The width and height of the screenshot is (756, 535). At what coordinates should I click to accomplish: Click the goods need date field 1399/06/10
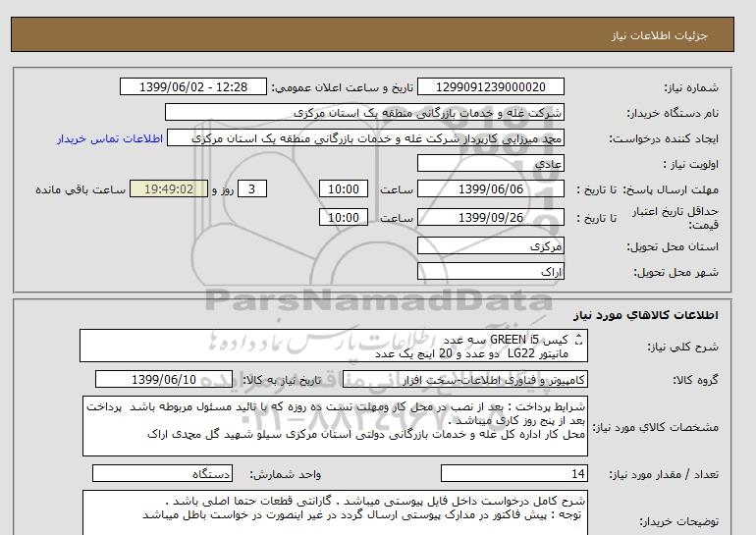[x=164, y=380]
